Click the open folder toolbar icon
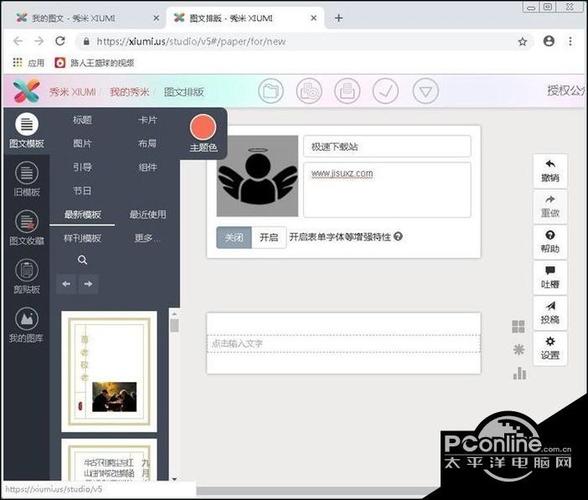Image resolution: width=588 pixels, height=500 pixels. pyautogui.click(x=271, y=91)
